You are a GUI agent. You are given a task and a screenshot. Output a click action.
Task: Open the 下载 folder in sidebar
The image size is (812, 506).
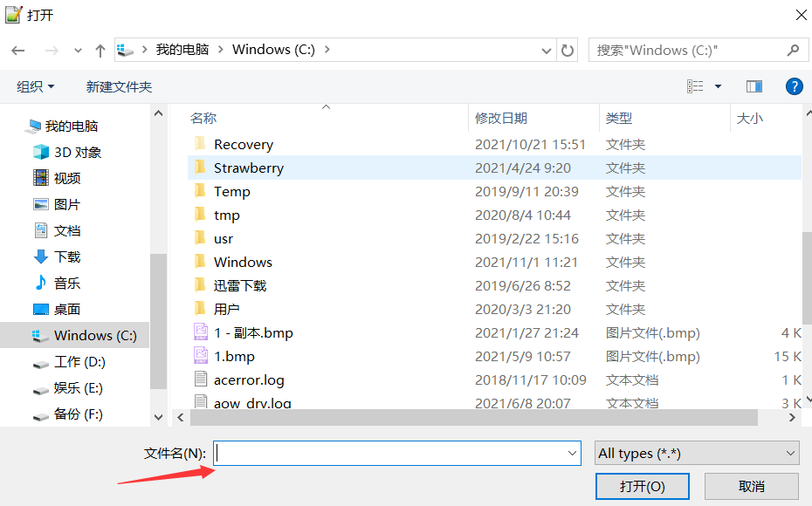pyautogui.click(x=66, y=256)
